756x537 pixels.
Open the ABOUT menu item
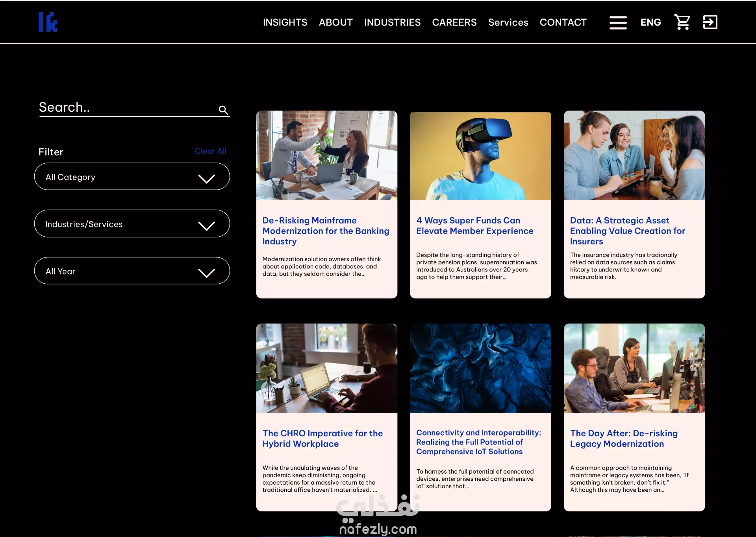[335, 22]
